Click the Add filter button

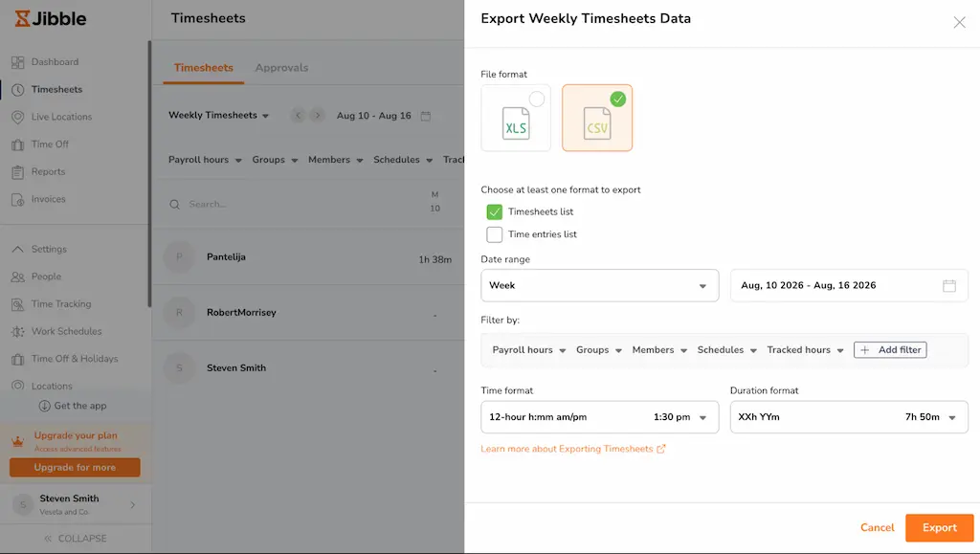890,350
